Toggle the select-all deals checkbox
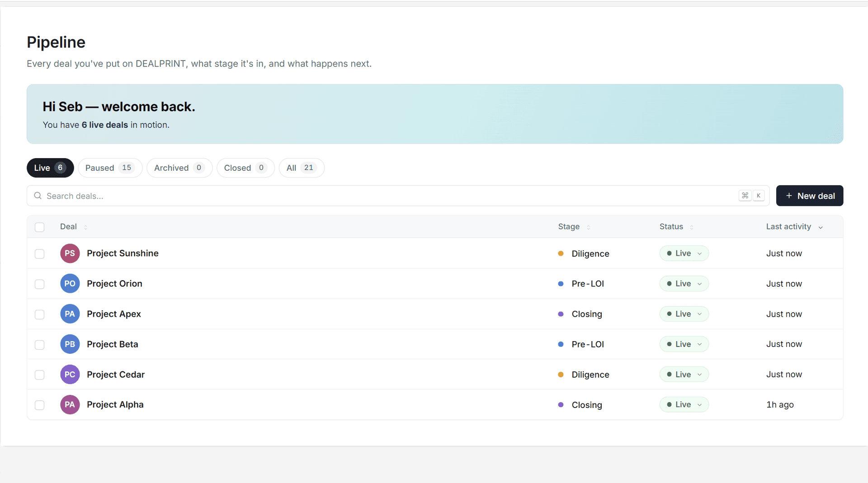 pyautogui.click(x=40, y=227)
